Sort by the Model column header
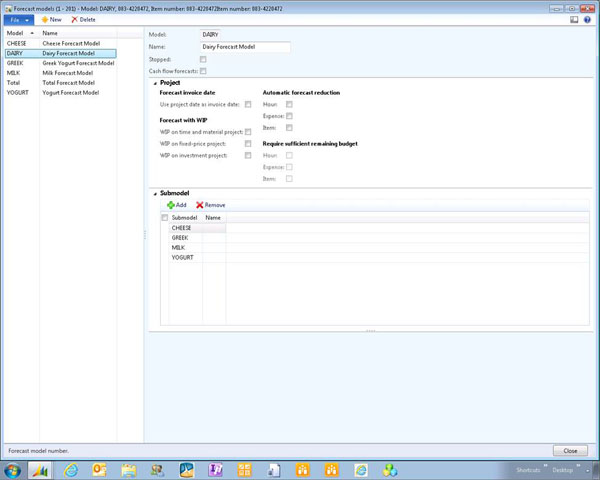 (21, 33)
